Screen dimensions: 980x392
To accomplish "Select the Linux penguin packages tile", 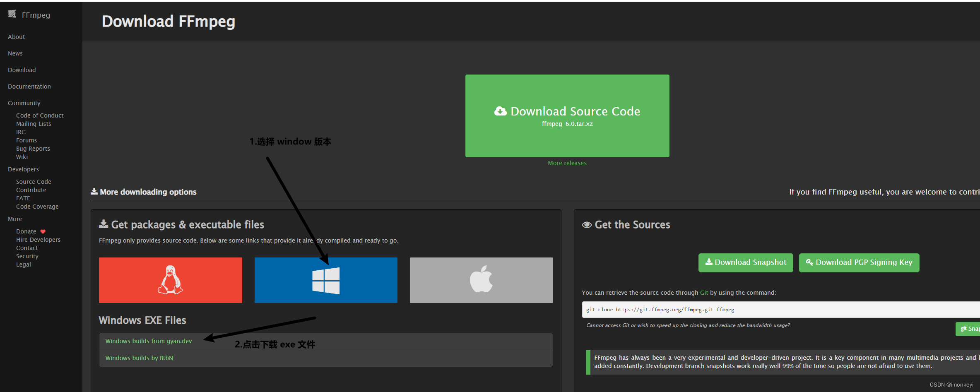I will point(171,280).
